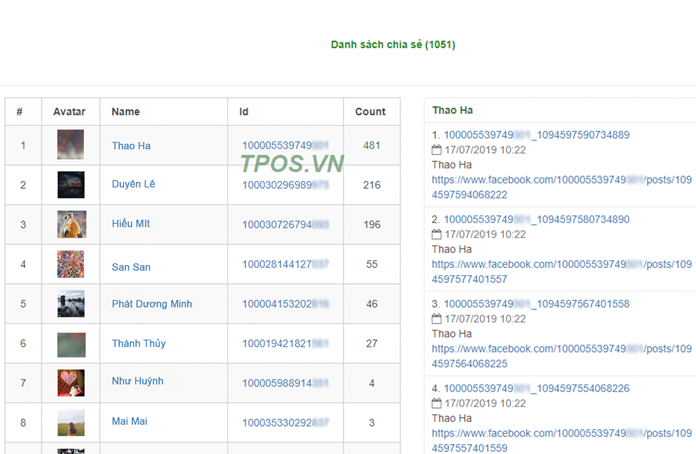The width and height of the screenshot is (696, 454).
Task: Open Như Huỳnh name link
Action: pos(137,381)
